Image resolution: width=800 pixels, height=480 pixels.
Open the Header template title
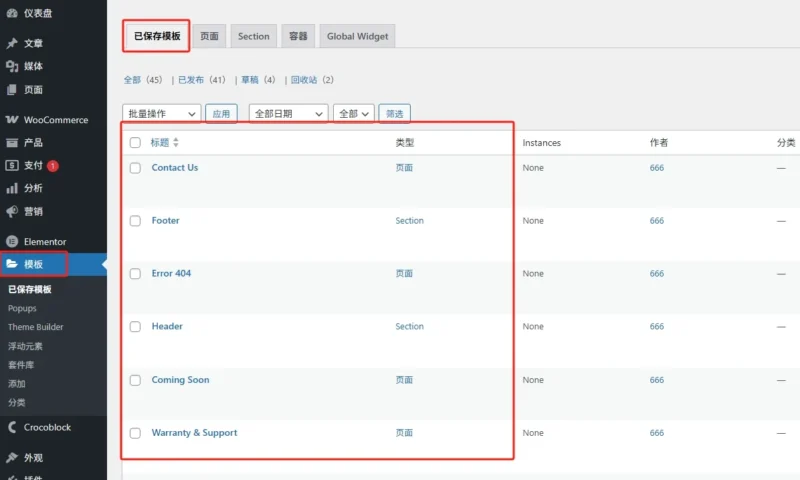click(x=167, y=326)
